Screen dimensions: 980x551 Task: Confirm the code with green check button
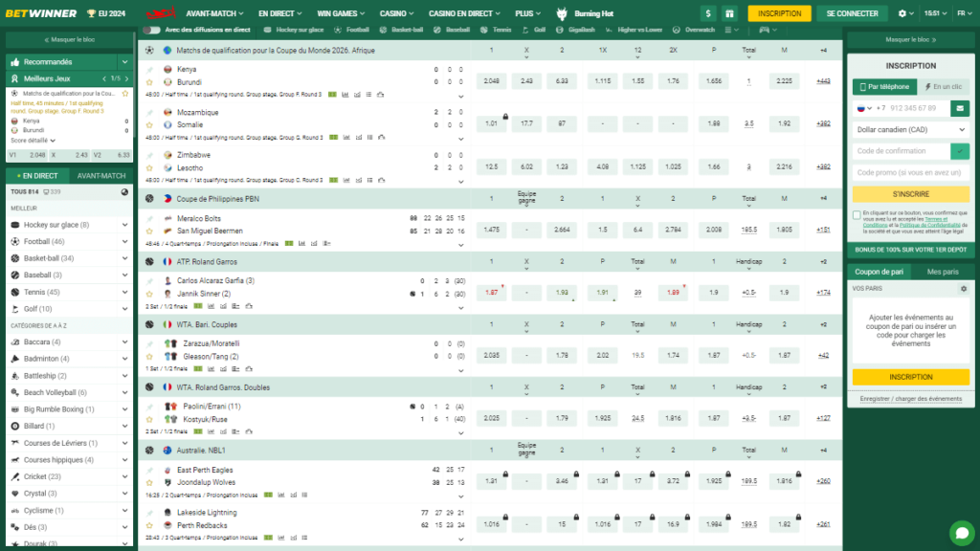click(960, 150)
